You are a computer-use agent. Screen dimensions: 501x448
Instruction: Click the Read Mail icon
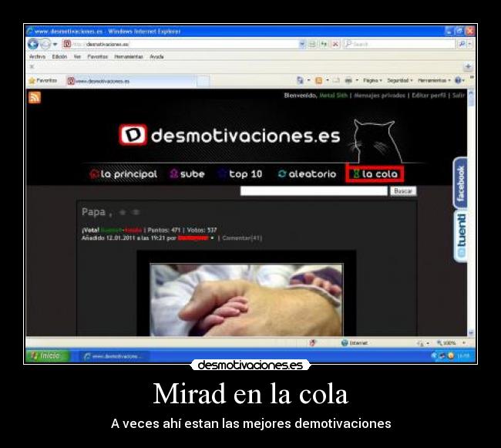[x=336, y=80]
